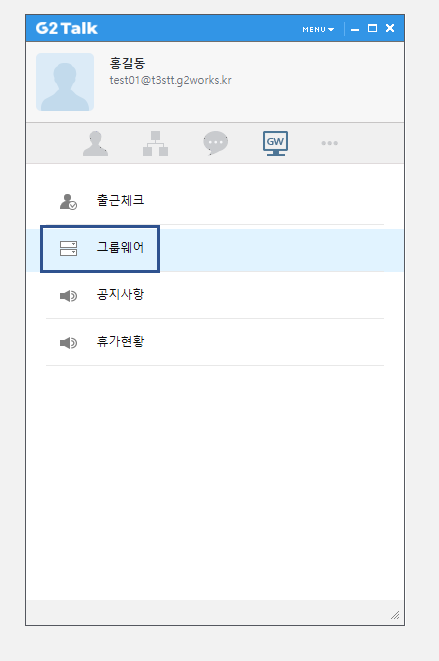Click the megaphone icon beside 휴가현황

pyautogui.click(x=68, y=343)
